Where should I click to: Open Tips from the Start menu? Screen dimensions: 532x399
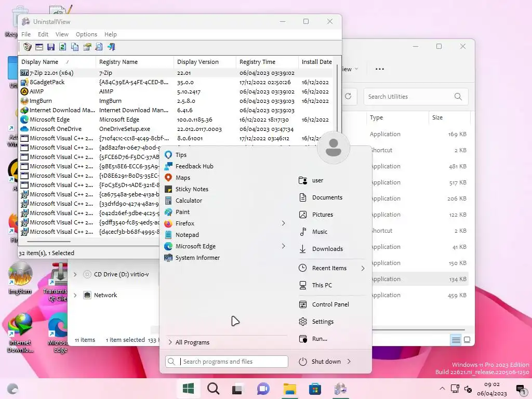(x=225, y=155)
